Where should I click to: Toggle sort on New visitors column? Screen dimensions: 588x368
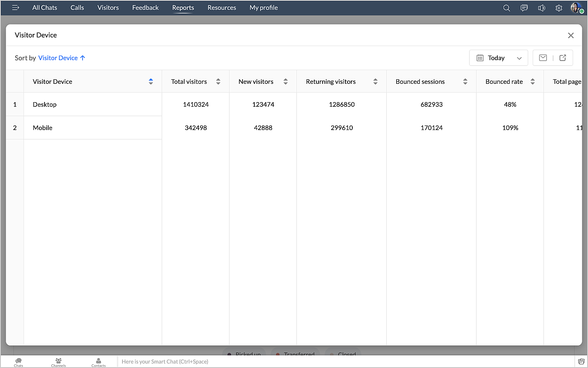[x=285, y=82]
